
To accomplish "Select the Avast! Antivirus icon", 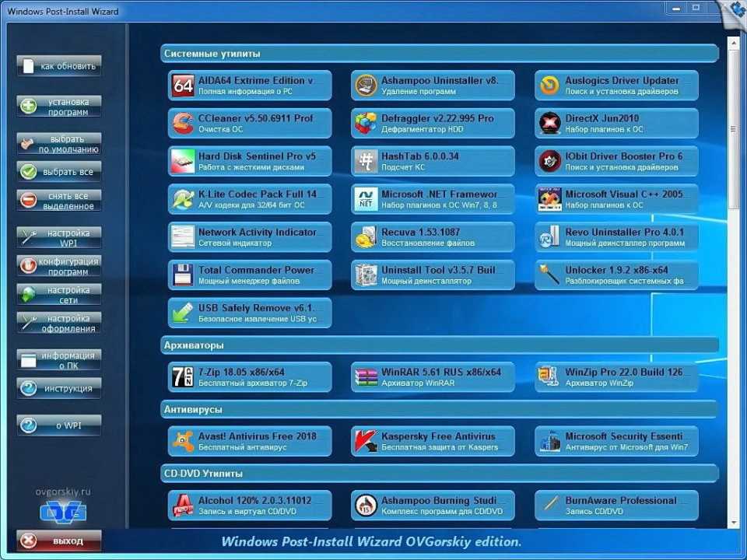I will (183, 442).
